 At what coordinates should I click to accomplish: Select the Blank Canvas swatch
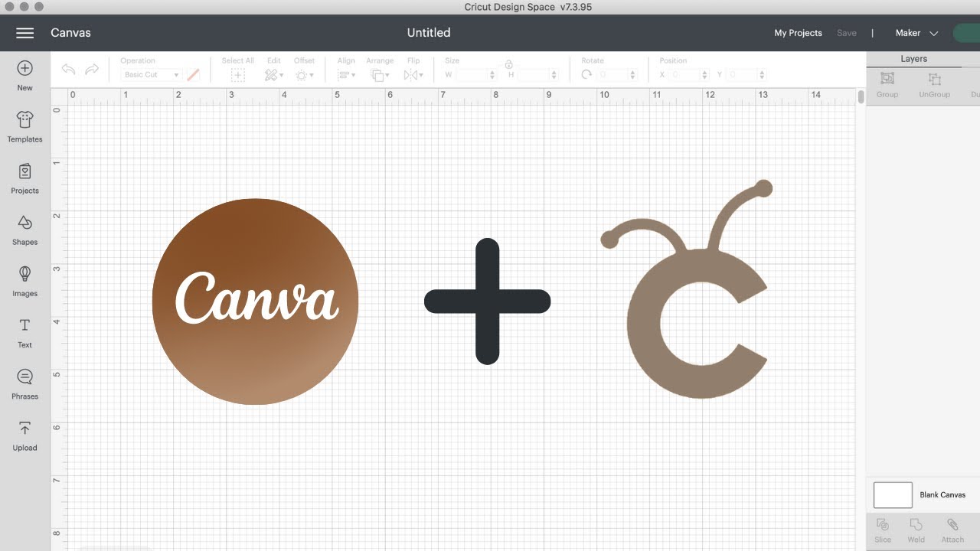(893, 495)
